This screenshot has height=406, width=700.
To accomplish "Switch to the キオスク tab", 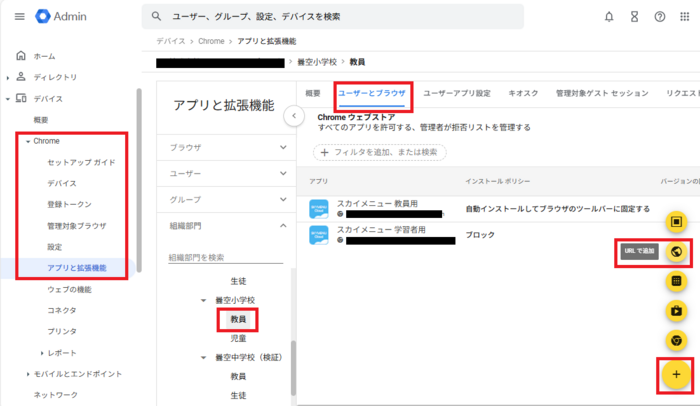I will pyautogui.click(x=523, y=93).
